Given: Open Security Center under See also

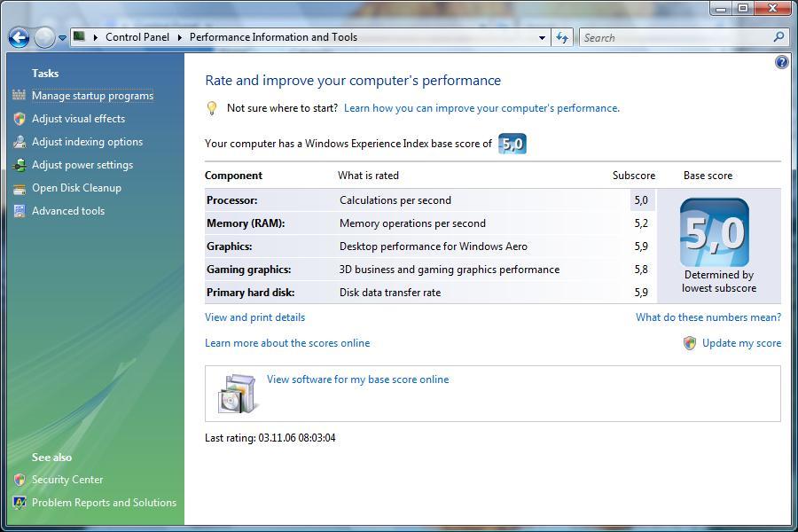Looking at the screenshot, I should [x=67, y=480].
